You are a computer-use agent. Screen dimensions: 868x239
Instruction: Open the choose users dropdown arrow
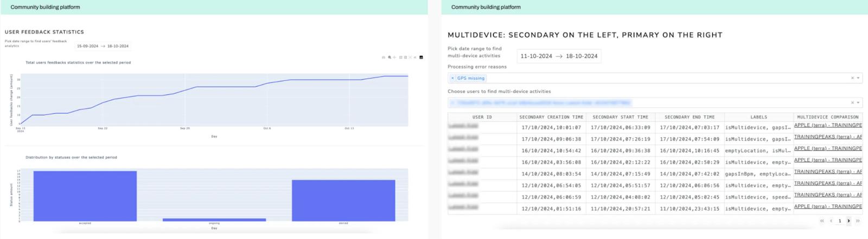pyautogui.click(x=858, y=102)
